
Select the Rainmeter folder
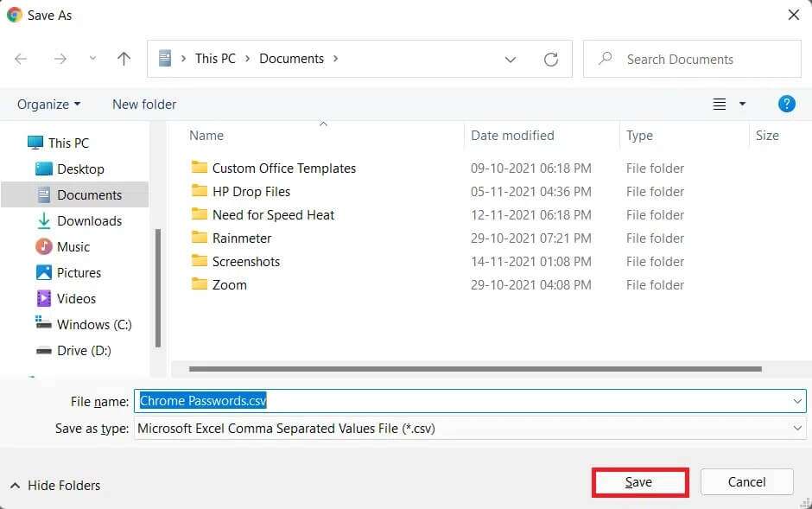click(242, 239)
